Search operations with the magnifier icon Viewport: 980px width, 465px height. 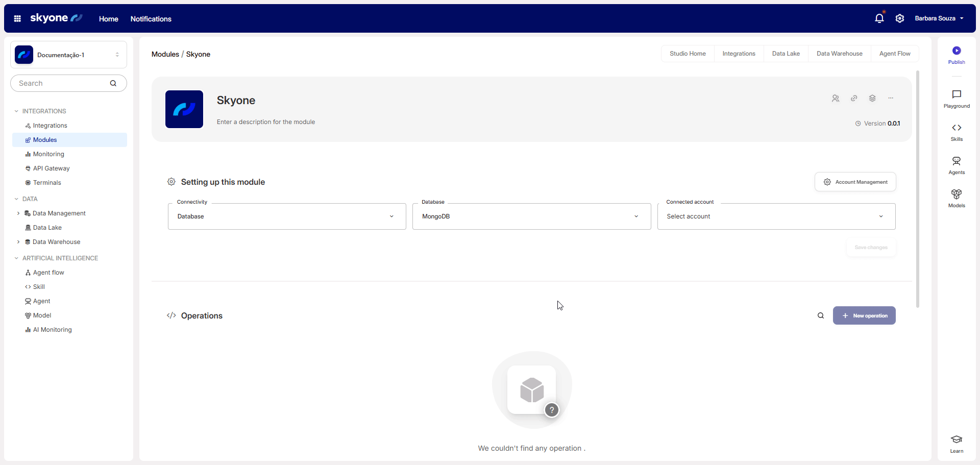pyautogui.click(x=821, y=315)
